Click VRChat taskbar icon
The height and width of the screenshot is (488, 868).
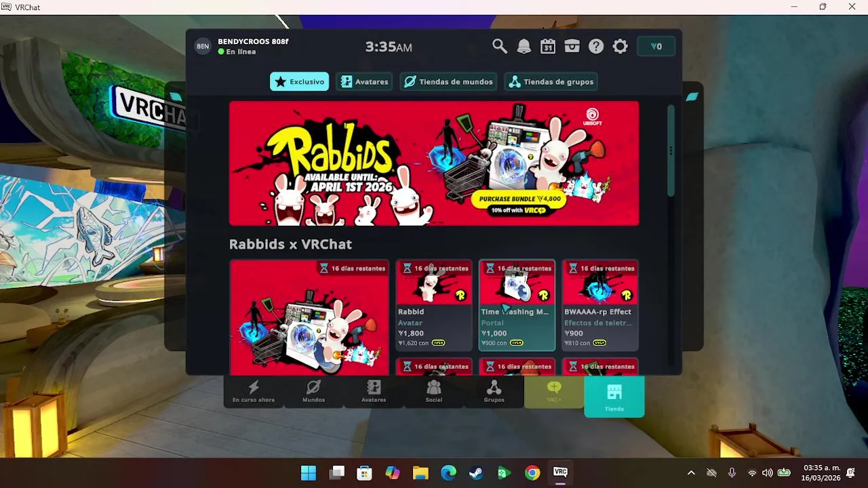560,472
